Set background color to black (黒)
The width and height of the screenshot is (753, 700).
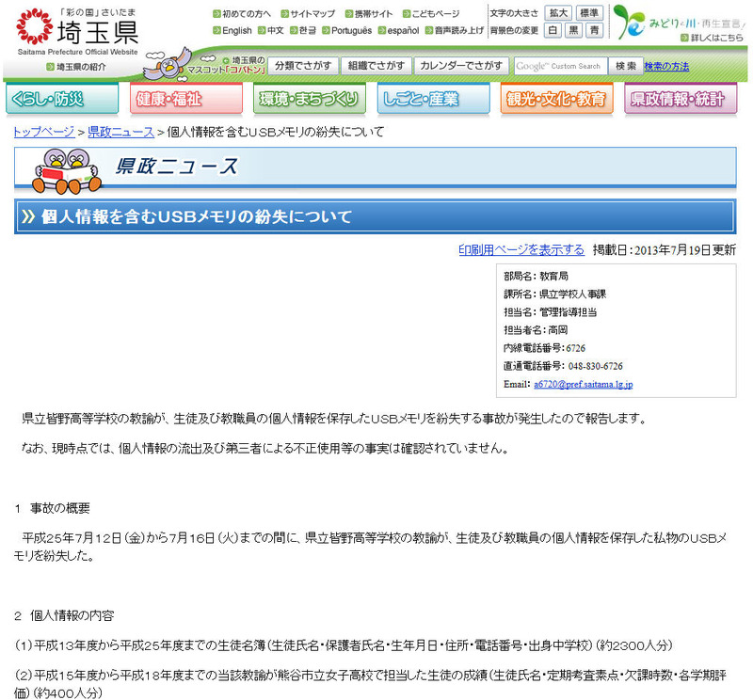click(x=573, y=31)
